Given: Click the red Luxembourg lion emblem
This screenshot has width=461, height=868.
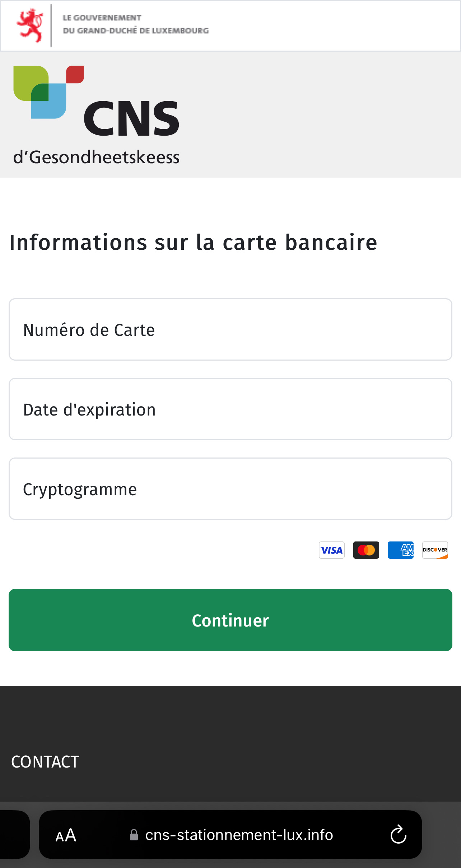Looking at the screenshot, I should click(30, 25).
